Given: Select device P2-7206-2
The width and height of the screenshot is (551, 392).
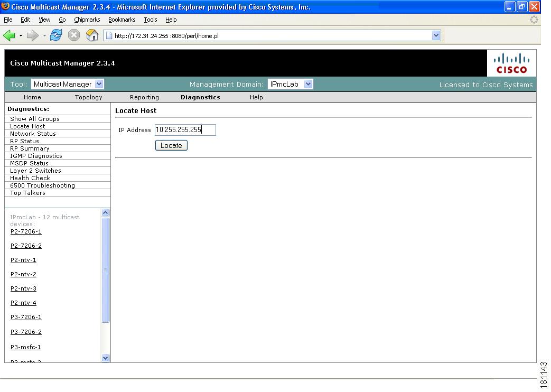Looking at the screenshot, I should (x=26, y=246).
